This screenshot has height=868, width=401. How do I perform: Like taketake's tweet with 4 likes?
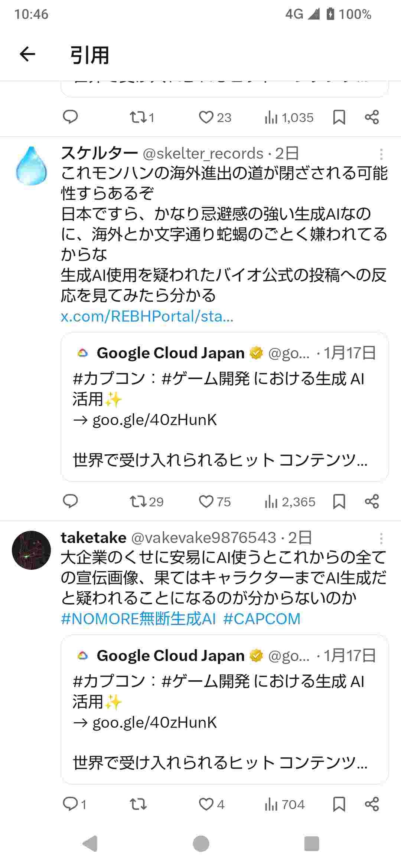point(206,804)
